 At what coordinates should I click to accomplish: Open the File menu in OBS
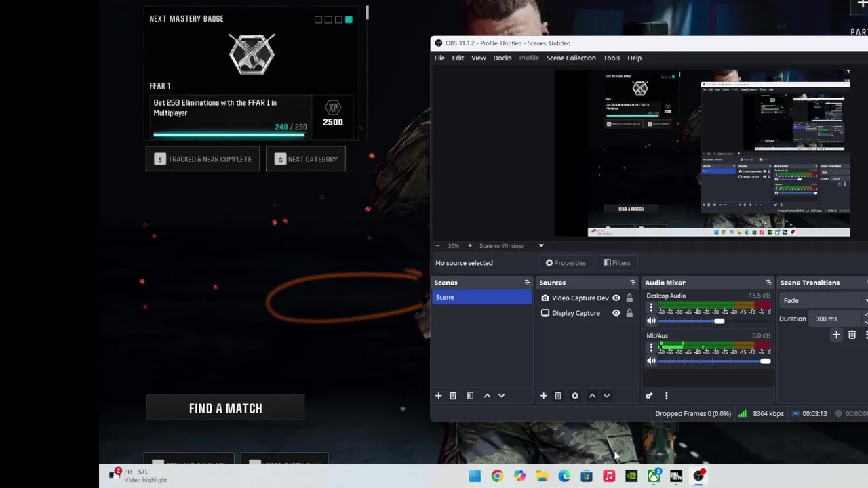click(x=439, y=58)
